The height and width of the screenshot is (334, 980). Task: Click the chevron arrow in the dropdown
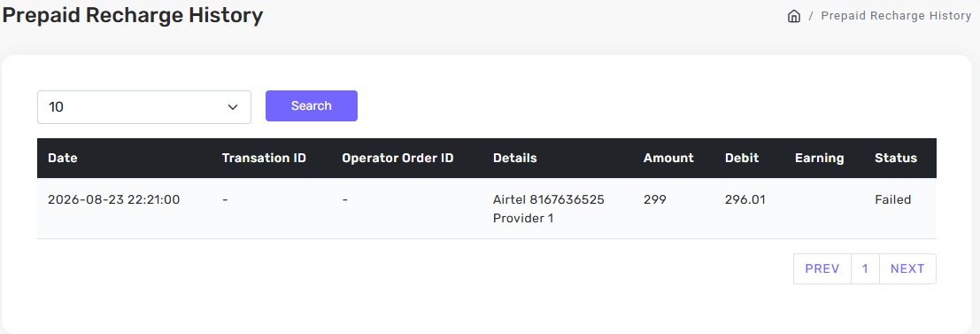[x=233, y=107]
